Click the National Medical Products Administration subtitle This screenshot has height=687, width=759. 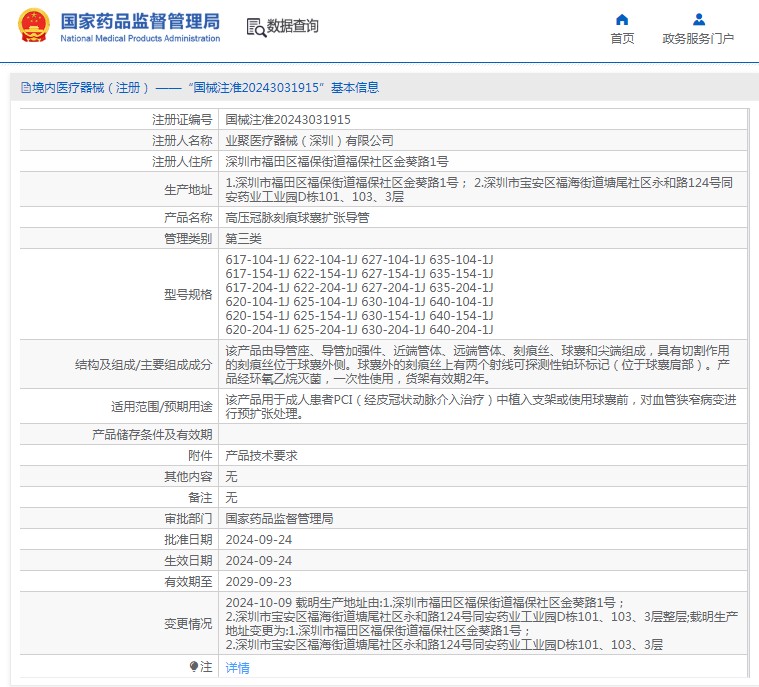pyautogui.click(x=140, y=39)
